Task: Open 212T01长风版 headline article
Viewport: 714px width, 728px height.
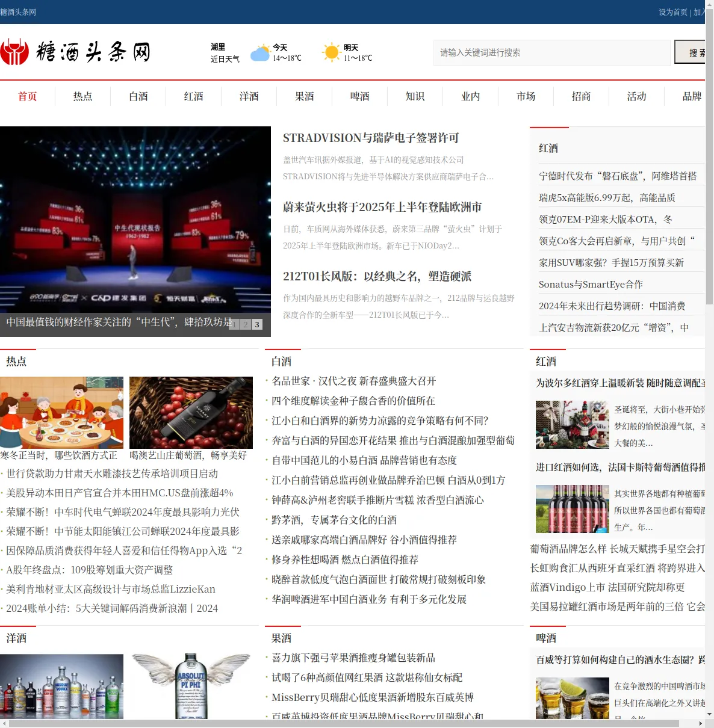Action: coord(377,277)
